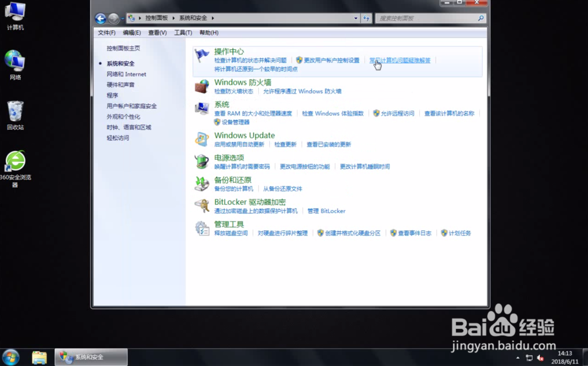This screenshot has height=366, width=588.
Task: Expand the address bar history dropdown arrow
Action: pyautogui.click(x=356, y=18)
